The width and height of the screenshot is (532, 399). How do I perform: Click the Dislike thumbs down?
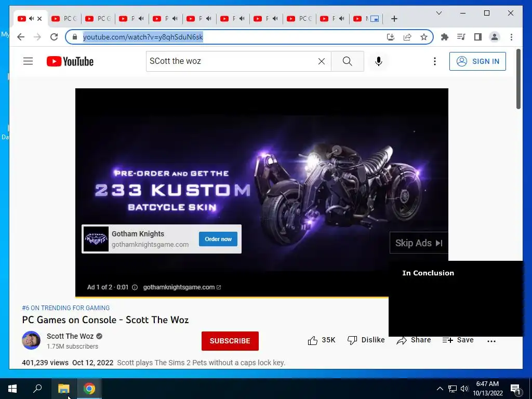pos(366,340)
